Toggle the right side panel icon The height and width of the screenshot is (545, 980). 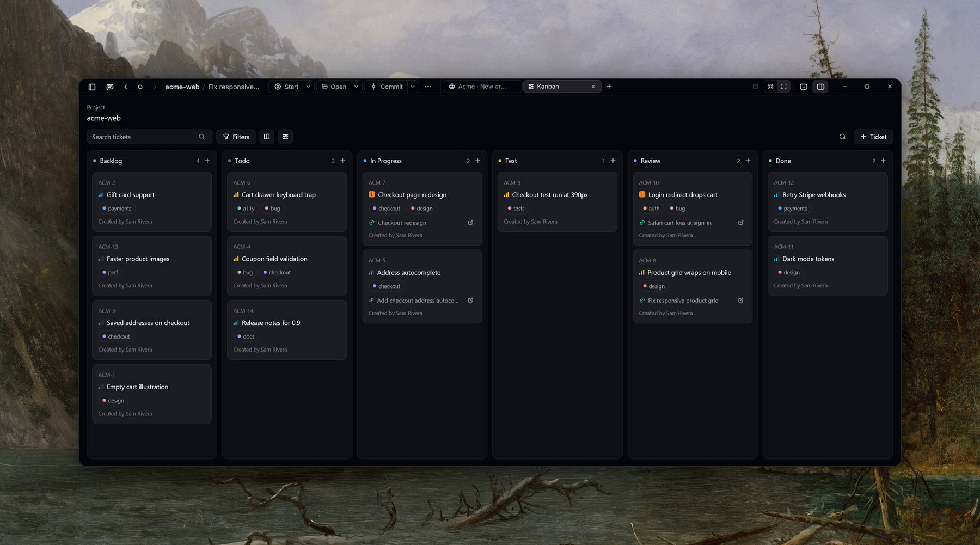coord(820,87)
